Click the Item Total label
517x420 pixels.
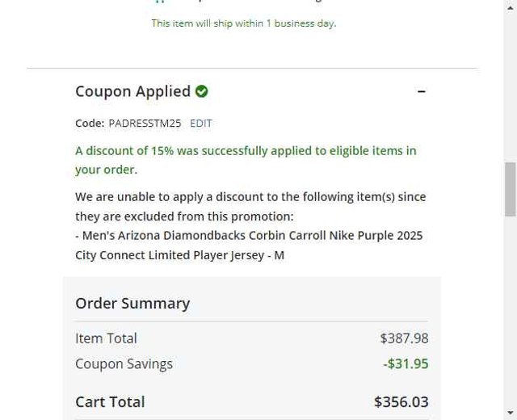coord(106,338)
